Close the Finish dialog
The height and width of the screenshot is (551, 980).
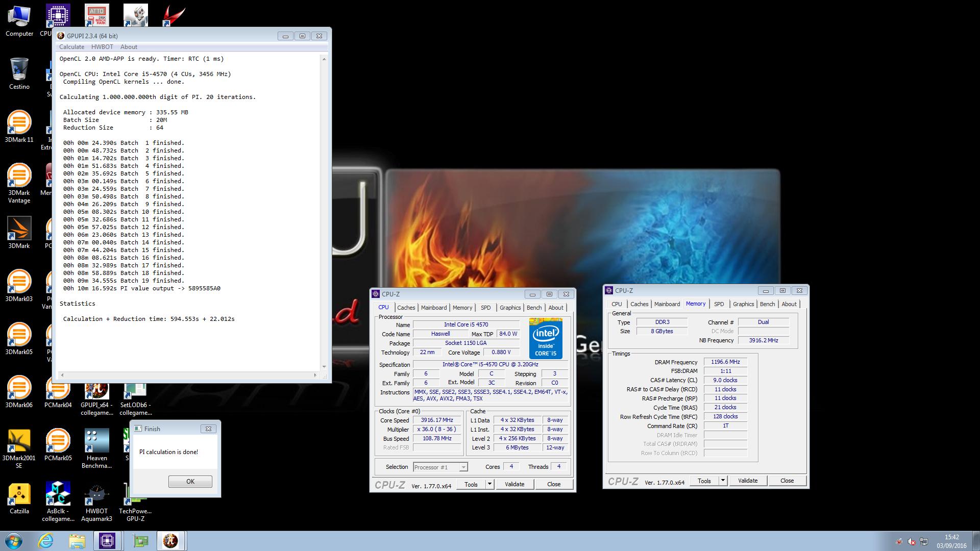[x=208, y=429]
